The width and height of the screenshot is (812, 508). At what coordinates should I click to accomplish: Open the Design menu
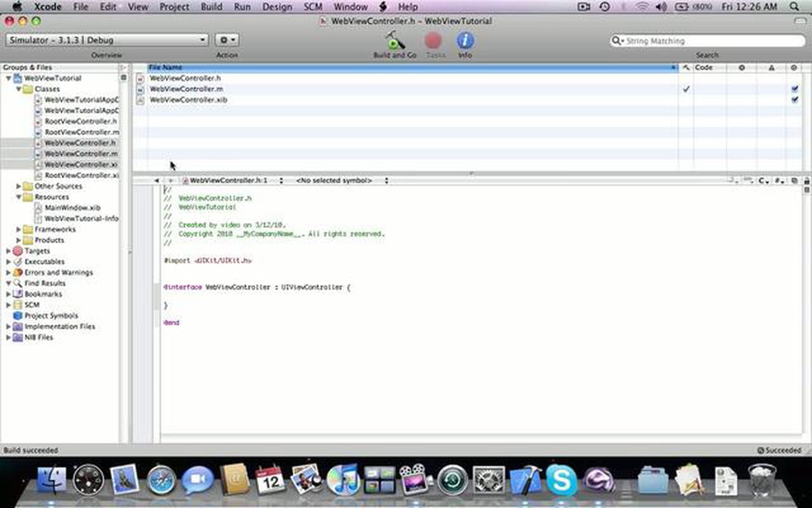[x=277, y=7]
